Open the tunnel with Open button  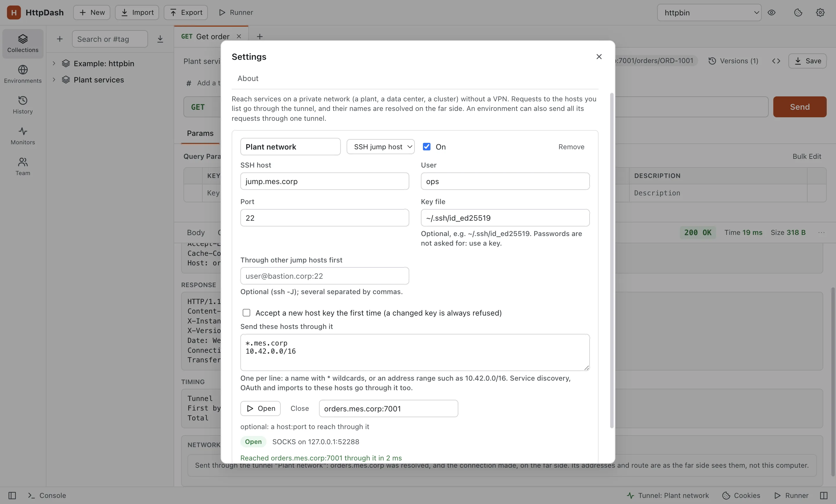tap(260, 408)
